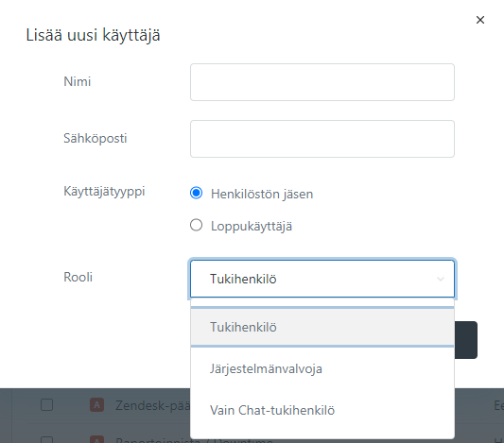Click the Nimi field label

[x=78, y=81]
